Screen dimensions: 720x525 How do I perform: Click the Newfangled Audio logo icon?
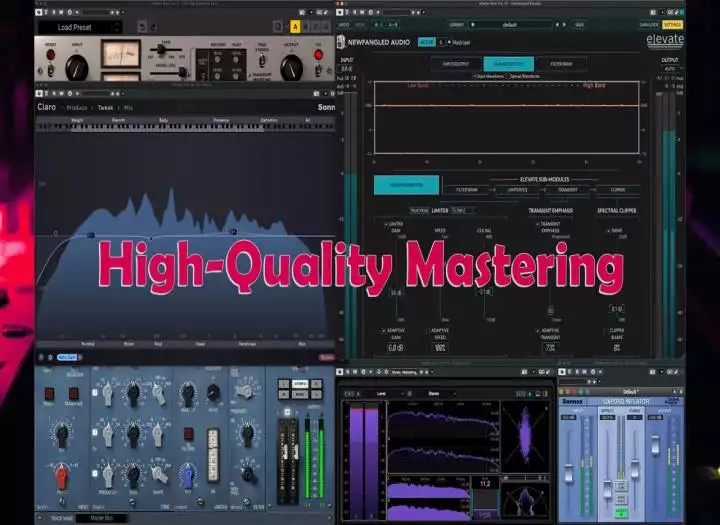[x=341, y=42]
